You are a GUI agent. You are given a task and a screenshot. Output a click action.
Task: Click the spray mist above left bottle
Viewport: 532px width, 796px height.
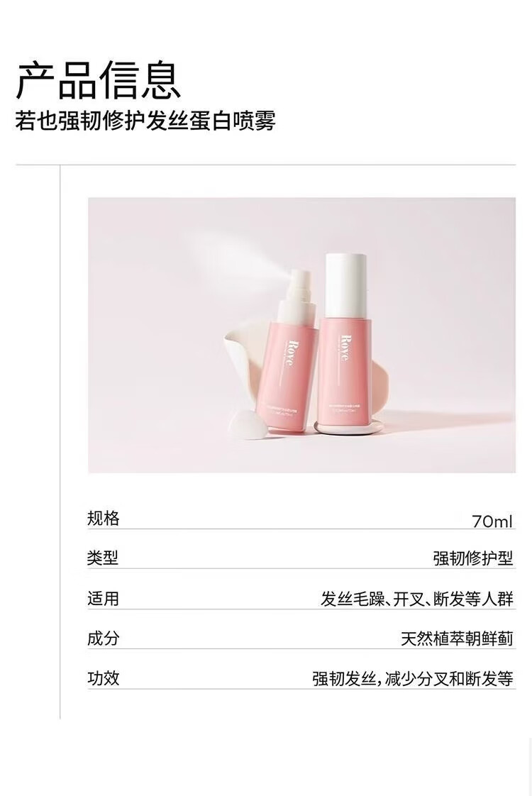click(x=233, y=262)
